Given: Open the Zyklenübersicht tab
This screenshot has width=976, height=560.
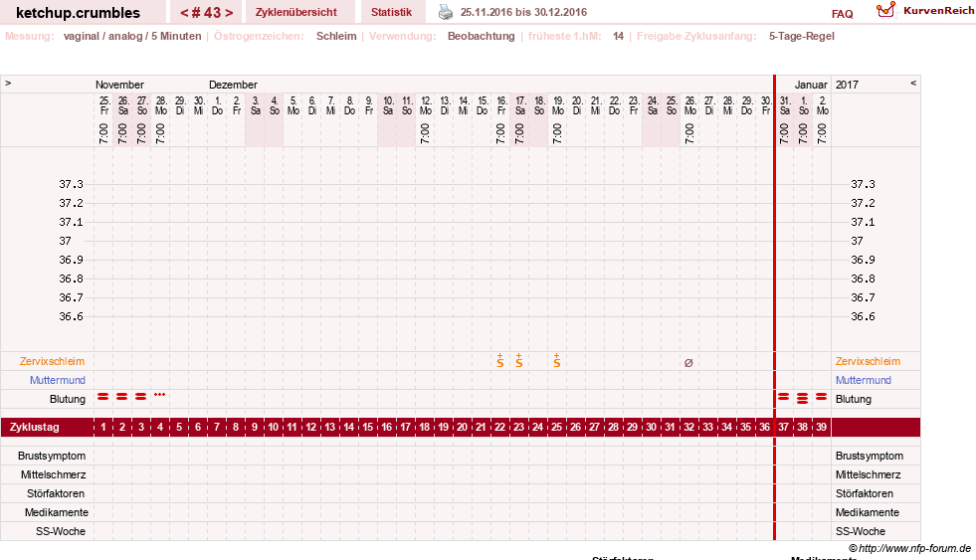Looking at the screenshot, I should coord(295,12).
